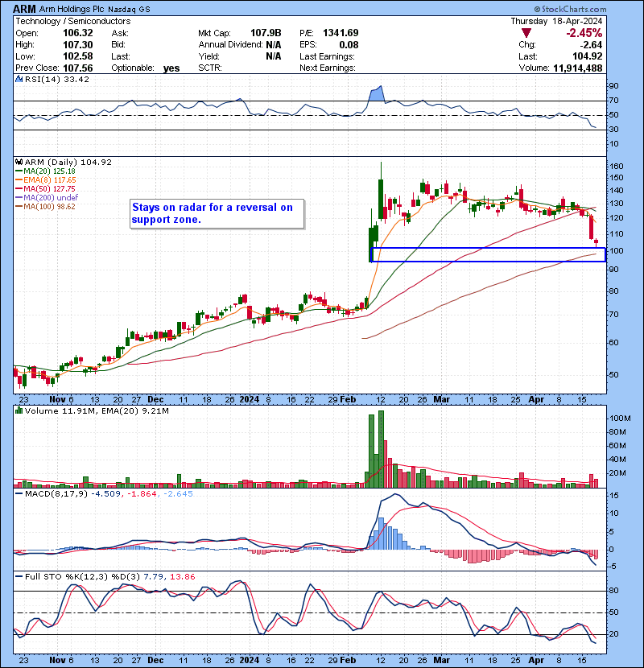This screenshot has height=668, width=644.
Task: Click the Full STO %K legend marker
Action: click(18, 577)
